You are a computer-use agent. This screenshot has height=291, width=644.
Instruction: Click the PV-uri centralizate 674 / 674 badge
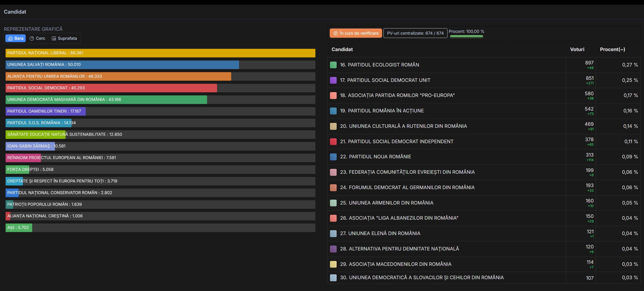(415, 33)
